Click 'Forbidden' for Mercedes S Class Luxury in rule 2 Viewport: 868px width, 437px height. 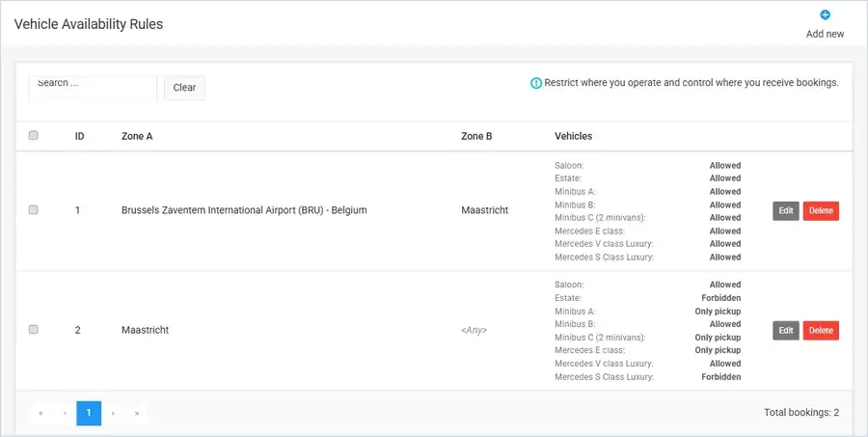tap(721, 377)
